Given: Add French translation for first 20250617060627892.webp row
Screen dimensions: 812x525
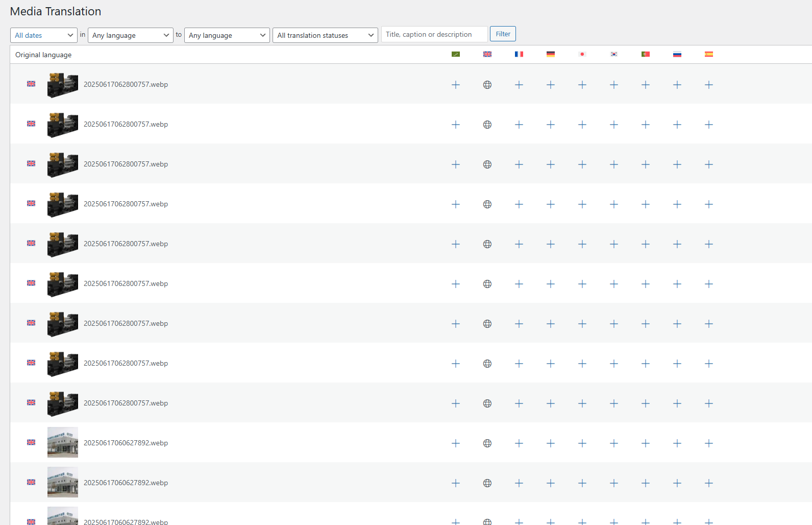Looking at the screenshot, I should [519, 443].
